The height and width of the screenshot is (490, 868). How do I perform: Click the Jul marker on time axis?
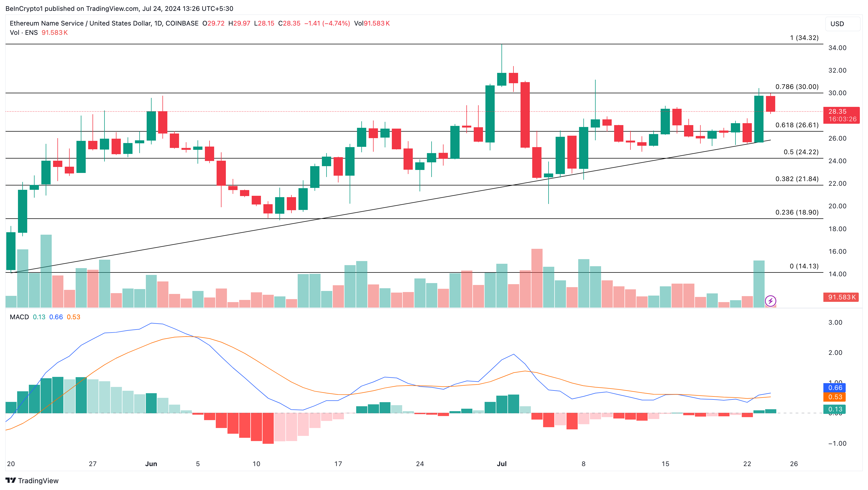point(501,464)
